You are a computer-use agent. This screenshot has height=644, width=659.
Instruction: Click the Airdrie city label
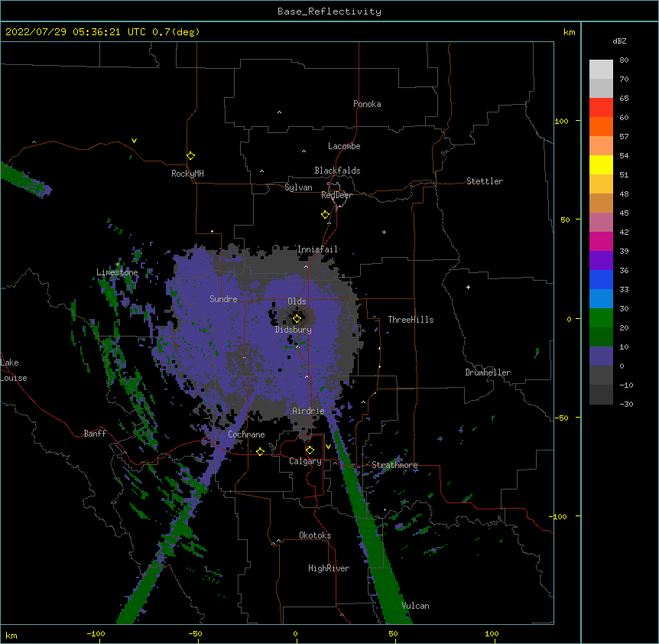309,411
